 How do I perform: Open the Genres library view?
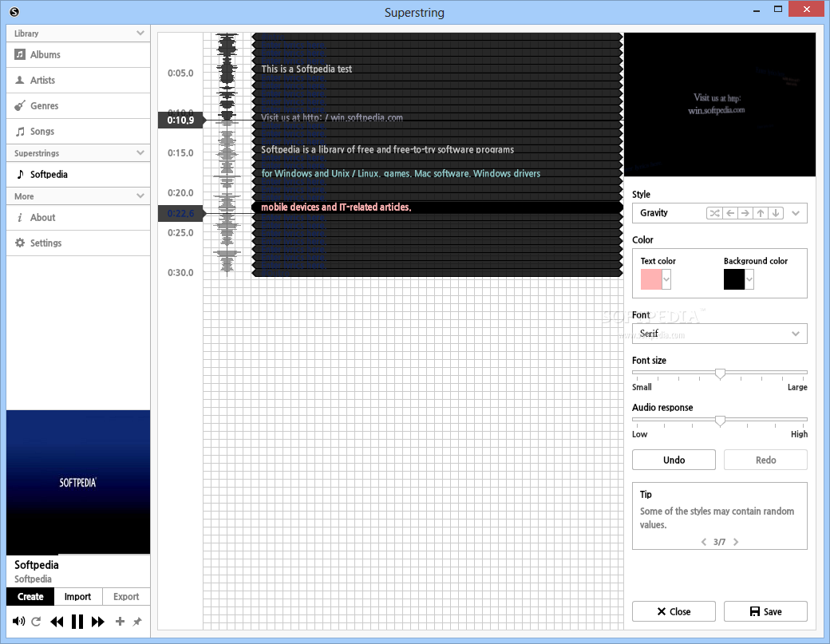pyautogui.click(x=78, y=105)
